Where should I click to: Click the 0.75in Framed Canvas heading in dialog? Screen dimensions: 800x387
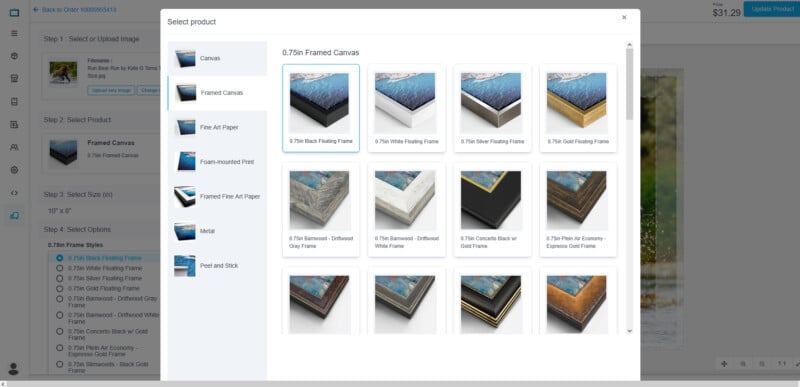point(321,53)
